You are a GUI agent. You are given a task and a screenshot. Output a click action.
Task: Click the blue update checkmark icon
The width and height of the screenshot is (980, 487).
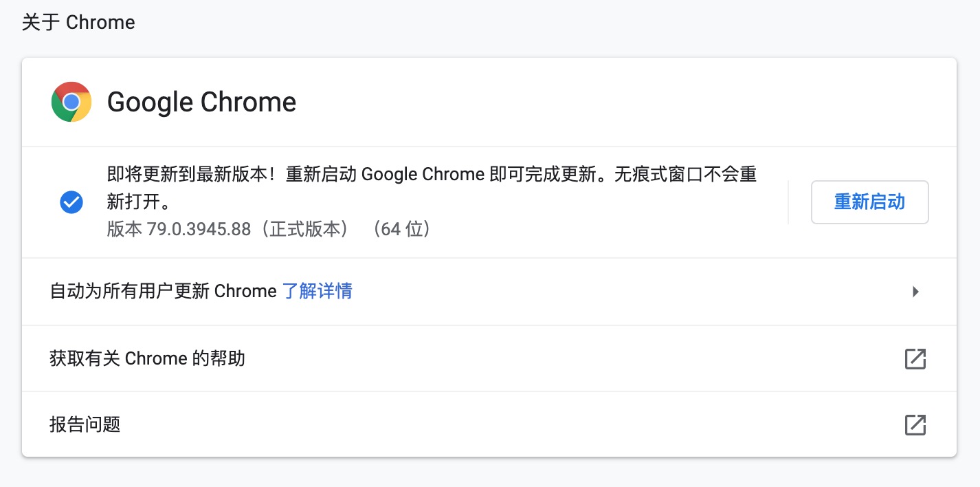[71, 202]
